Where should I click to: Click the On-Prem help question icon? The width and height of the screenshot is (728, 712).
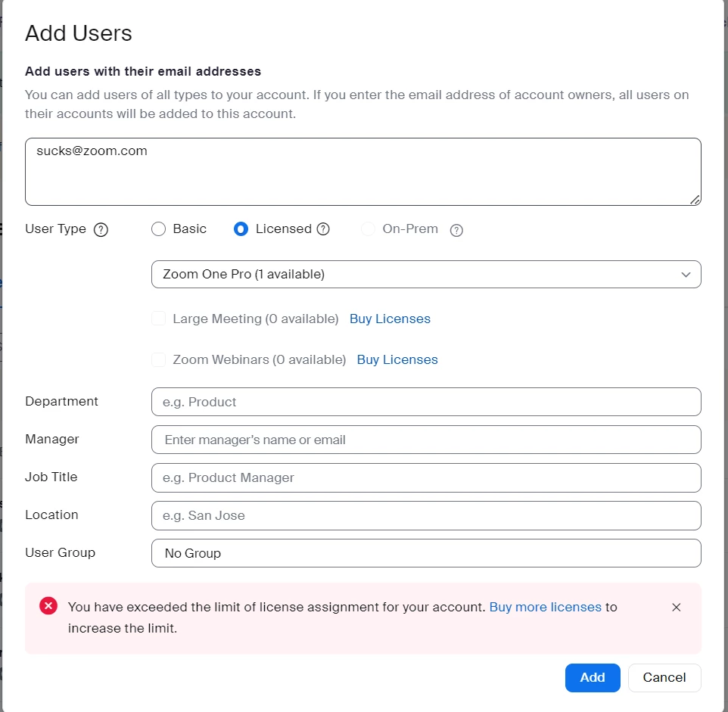pyautogui.click(x=456, y=230)
